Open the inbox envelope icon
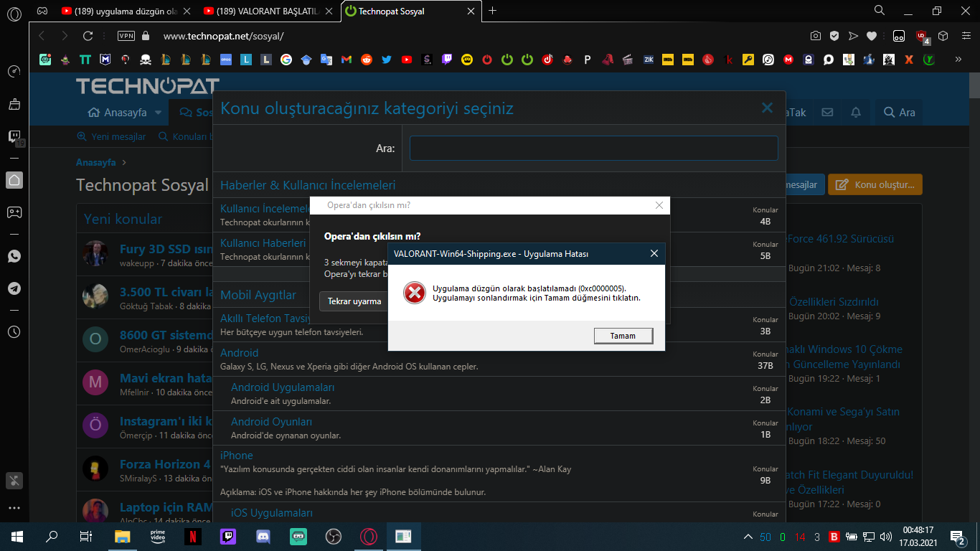 coord(827,113)
